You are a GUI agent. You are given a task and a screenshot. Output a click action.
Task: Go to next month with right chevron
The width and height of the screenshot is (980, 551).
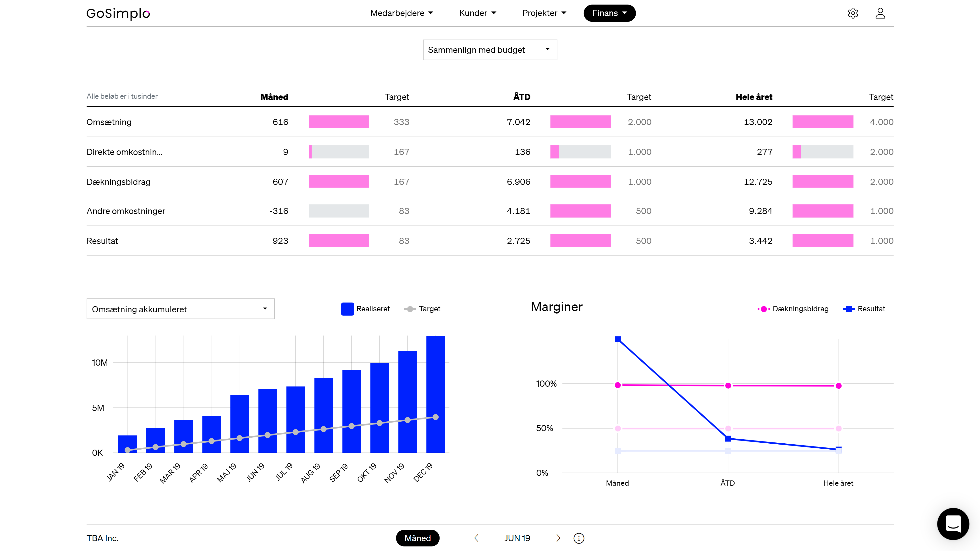559,538
